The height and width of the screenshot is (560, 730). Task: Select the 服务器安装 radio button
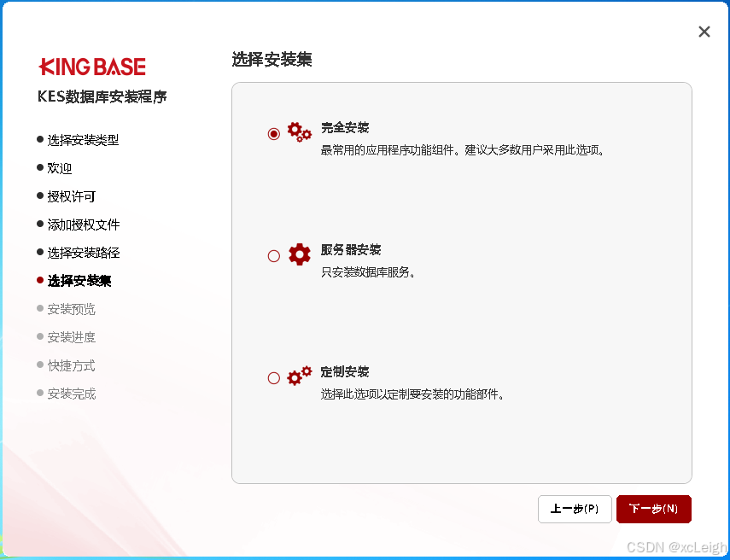click(x=273, y=254)
